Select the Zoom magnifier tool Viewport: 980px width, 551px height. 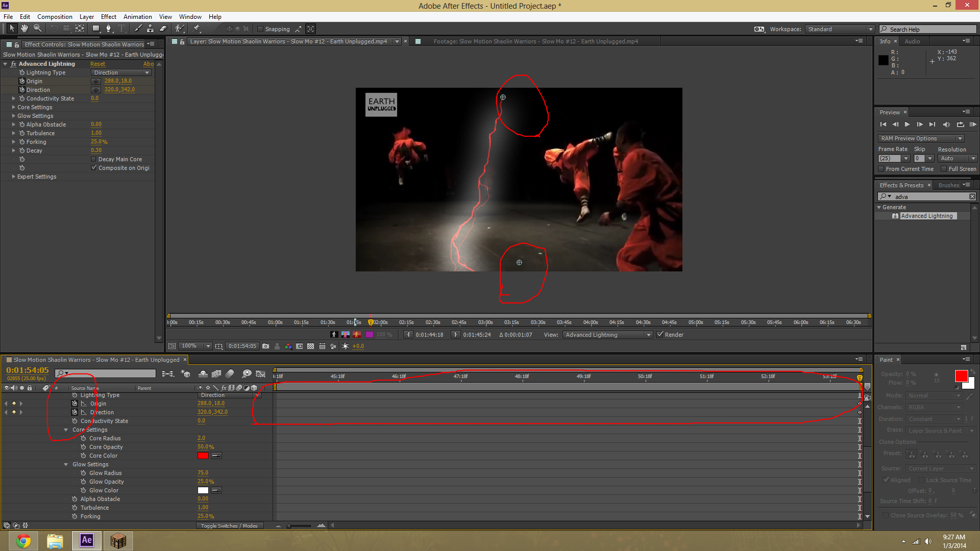(x=37, y=29)
